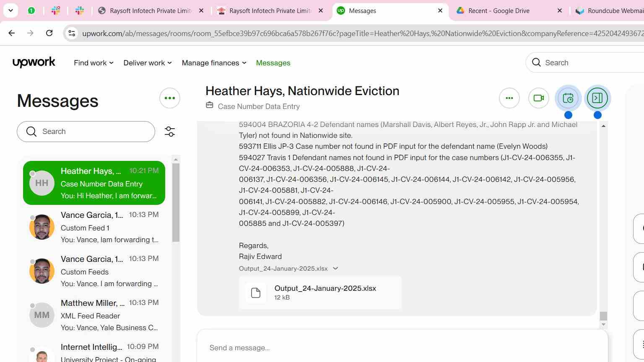Switch to first Raysoft Infotech tab
Viewport: 644px width, 362px height.
point(151,10)
